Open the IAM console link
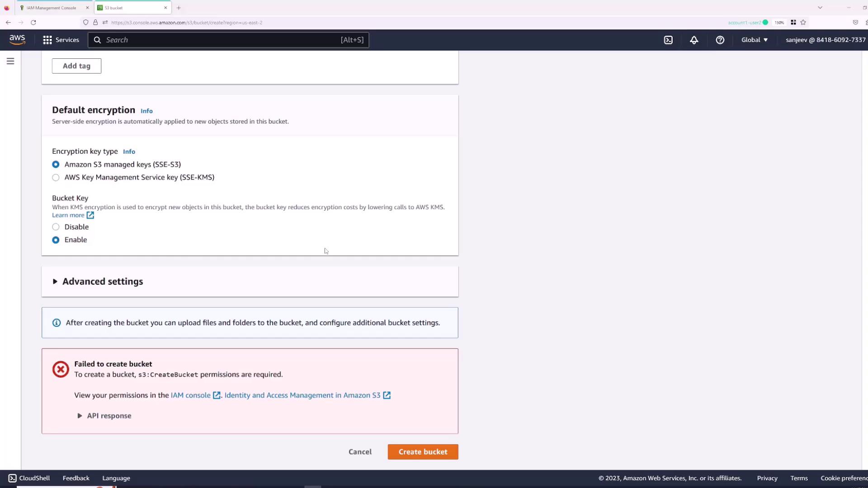The height and width of the screenshot is (488, 868). coord(190,395)
